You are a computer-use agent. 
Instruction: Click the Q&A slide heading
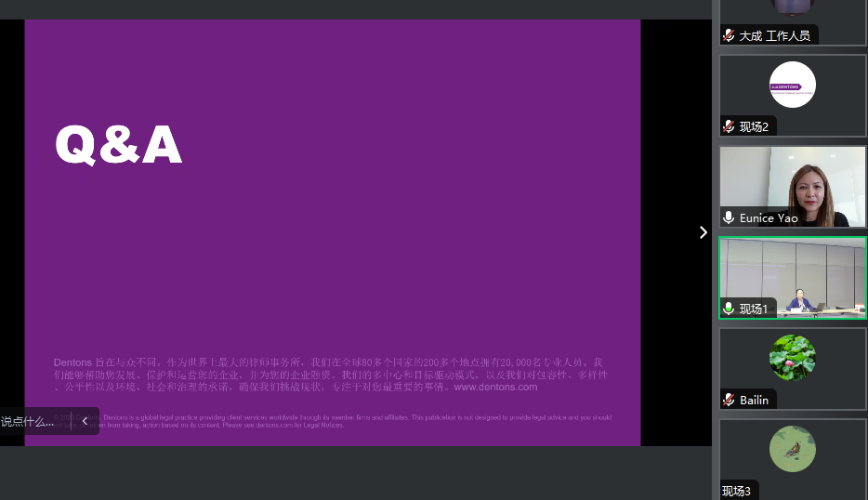pyautogui.click(x=118, y=145)
